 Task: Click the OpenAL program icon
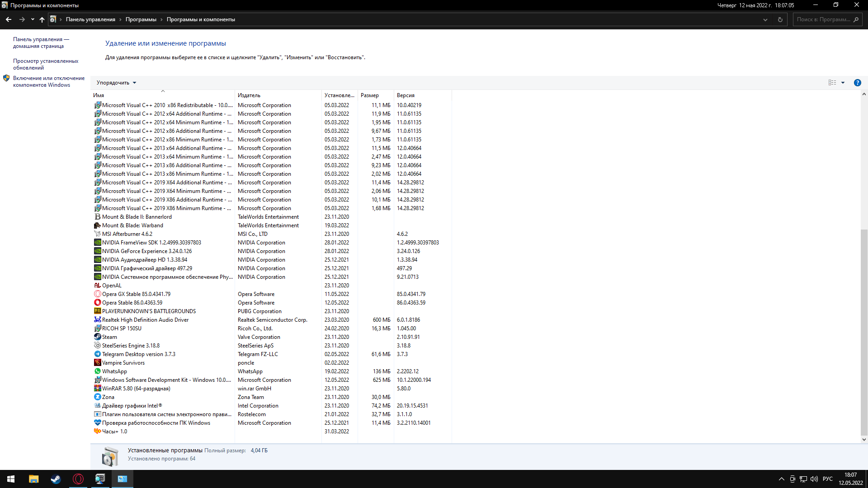pyautogui.click(x=97, y=286)
